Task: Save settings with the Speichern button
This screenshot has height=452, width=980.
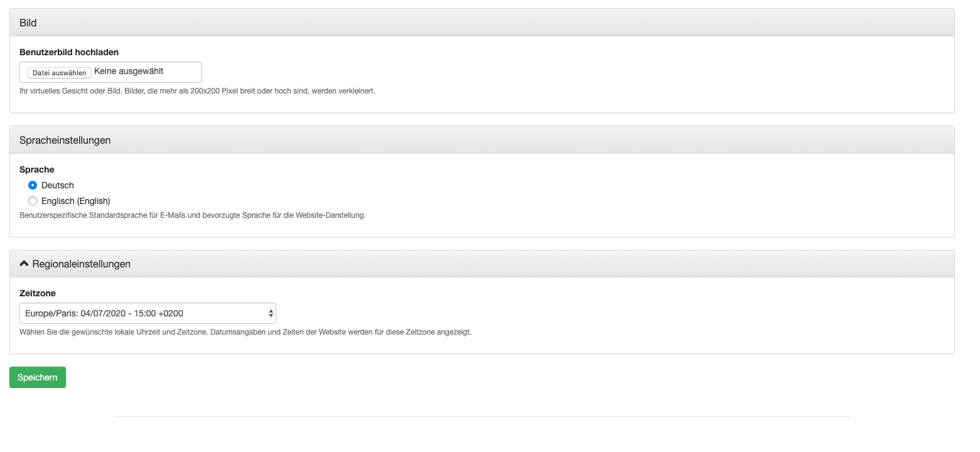Action: [38, 377]
